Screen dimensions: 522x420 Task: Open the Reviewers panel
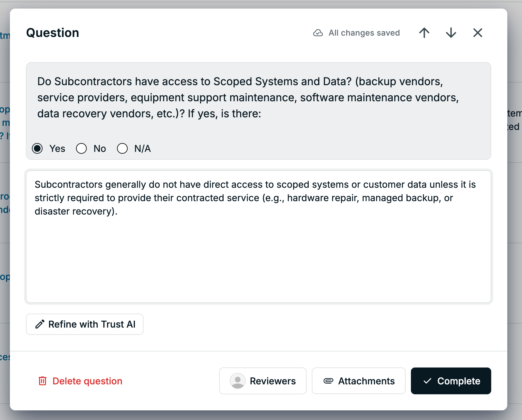point(263,381)
